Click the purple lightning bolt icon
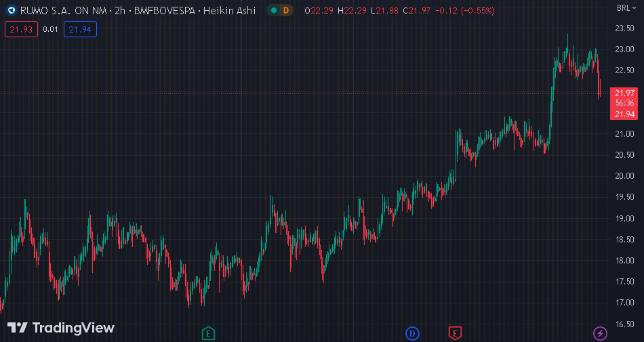 point(600,333)
